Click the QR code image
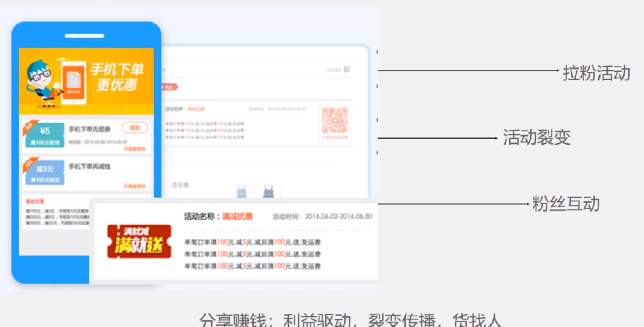 [x=335, y=121]
